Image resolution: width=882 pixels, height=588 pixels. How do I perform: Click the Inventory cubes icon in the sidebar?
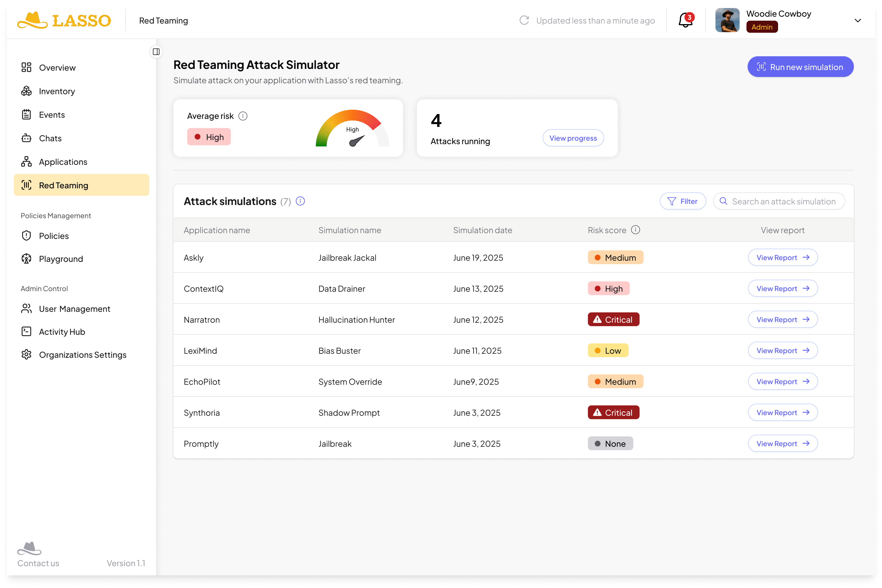point(26,91)
